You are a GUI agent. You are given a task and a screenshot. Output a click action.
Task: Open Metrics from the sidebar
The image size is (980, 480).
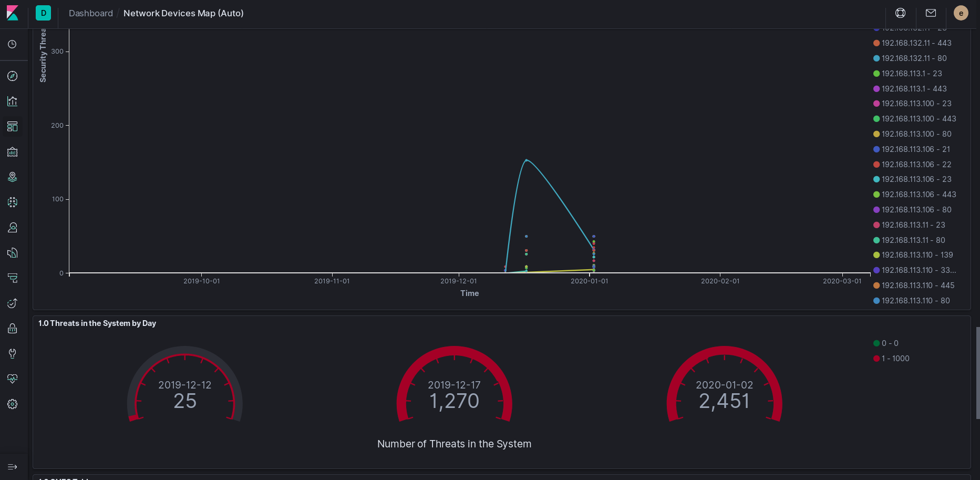(13, 228)
